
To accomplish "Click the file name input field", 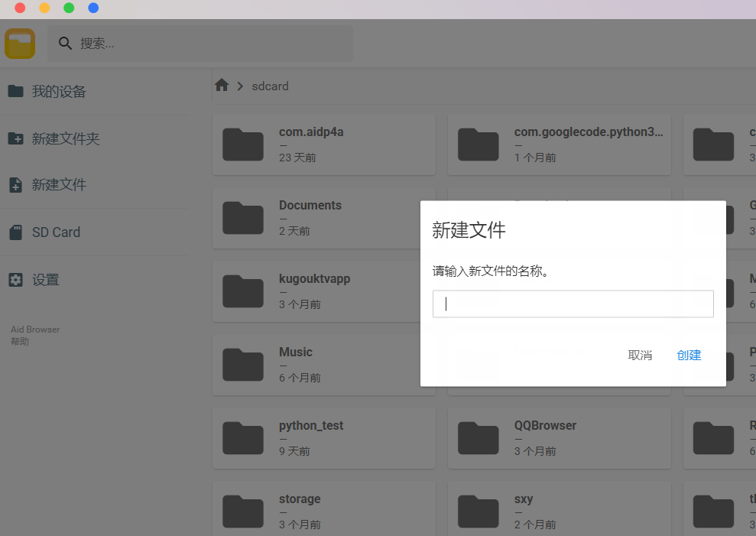I will tap(573, 304).
